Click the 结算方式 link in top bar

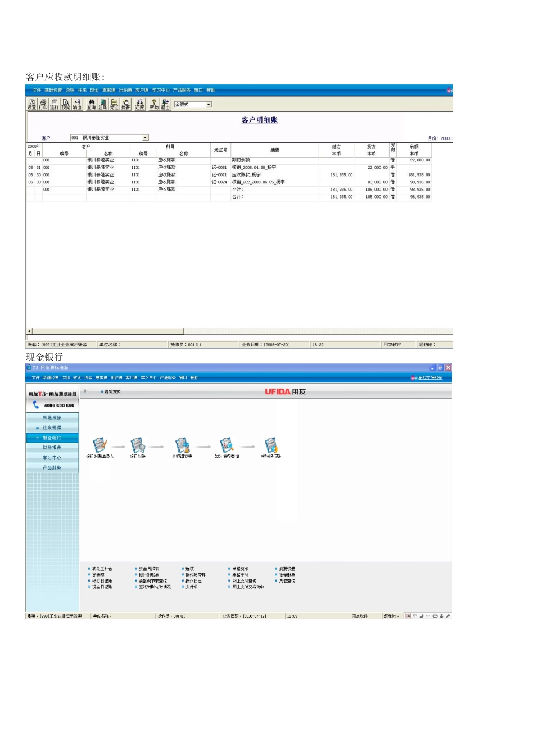tap(111, 391)
